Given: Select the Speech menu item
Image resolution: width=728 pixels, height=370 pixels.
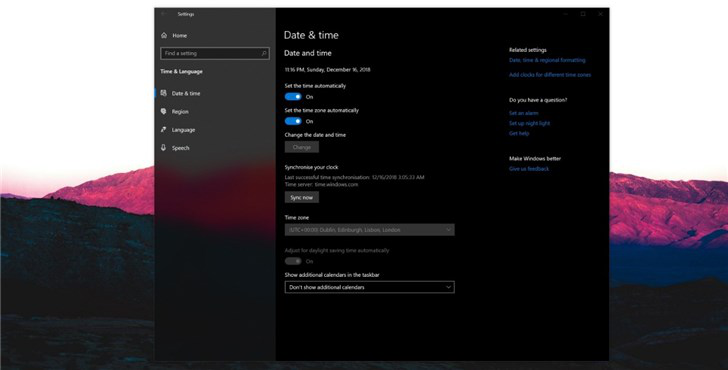Looking at the screenshot, I should click(x=180, y=148).
